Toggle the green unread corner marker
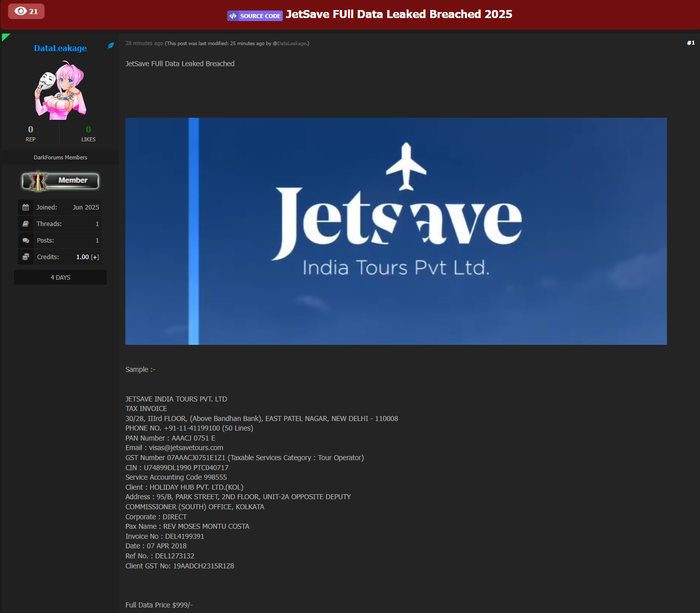700x613 pixels. pos(6,36)
